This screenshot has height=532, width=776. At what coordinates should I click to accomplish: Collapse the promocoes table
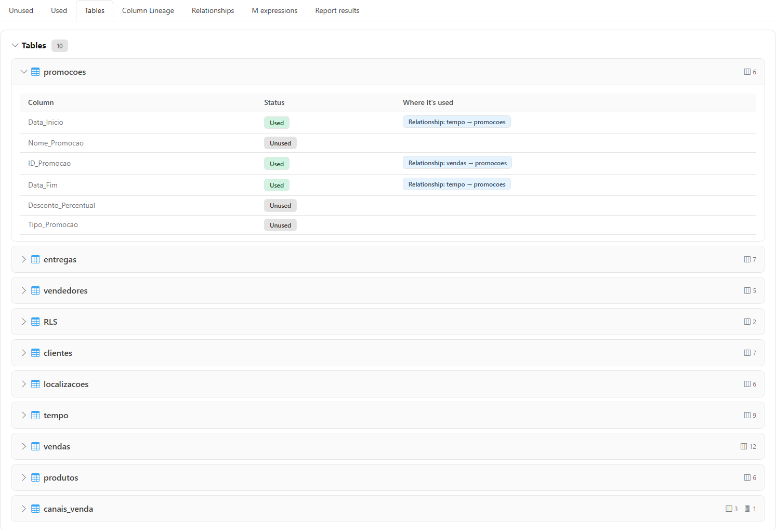pyautogui.click(x=24, y=72)
